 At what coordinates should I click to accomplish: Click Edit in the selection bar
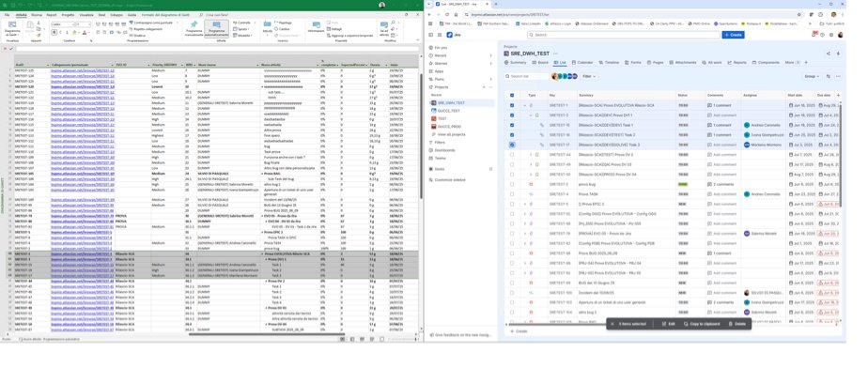669,324
